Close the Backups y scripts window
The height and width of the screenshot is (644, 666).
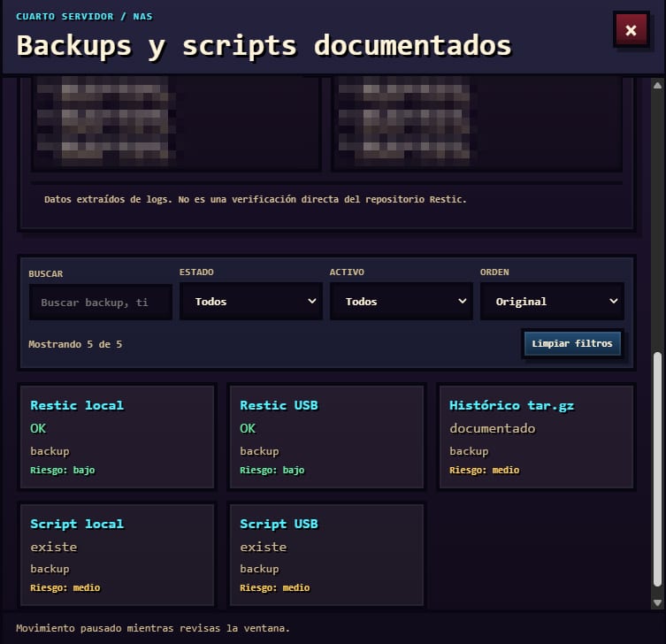coord(631,30)
